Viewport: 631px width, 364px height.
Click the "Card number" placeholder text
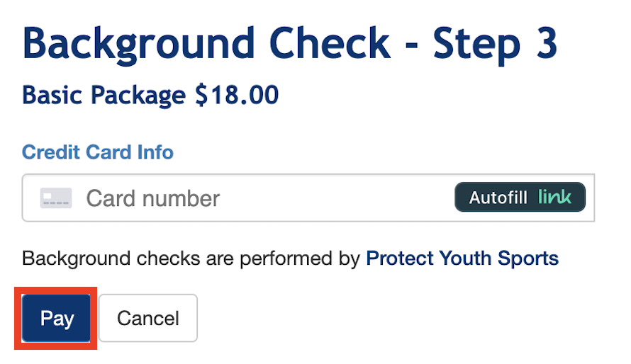click(153, 198)
